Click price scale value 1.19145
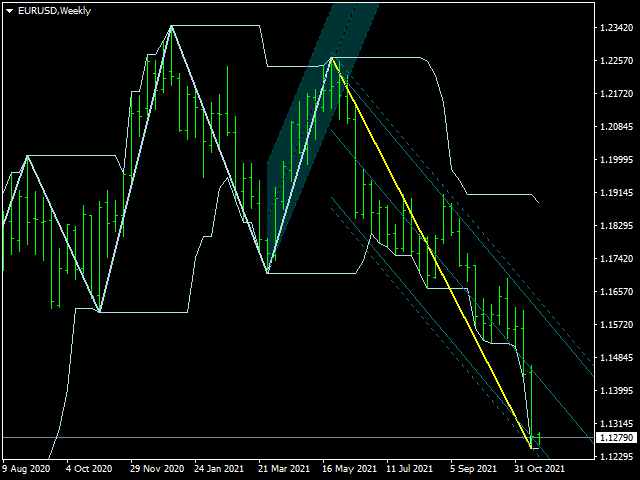This screenshot has height=480, width=640. point(616,192)
